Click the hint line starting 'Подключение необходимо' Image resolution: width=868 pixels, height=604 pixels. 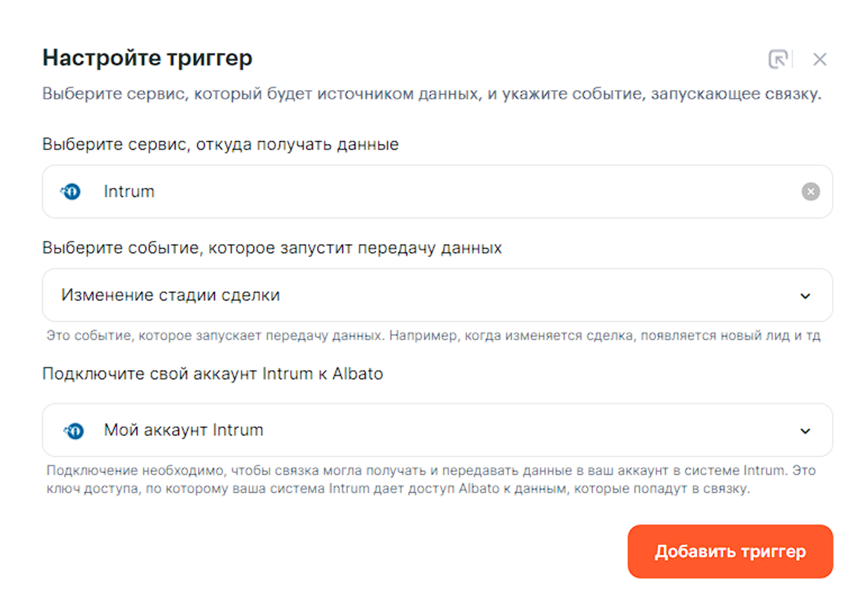[x=431, y=470]
